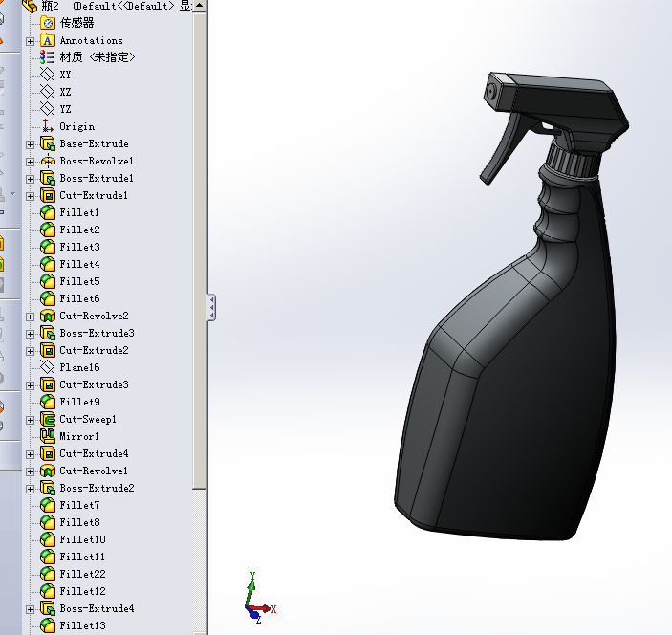Expand the Cut-Sweep1 feature

[x=30, y=420]
